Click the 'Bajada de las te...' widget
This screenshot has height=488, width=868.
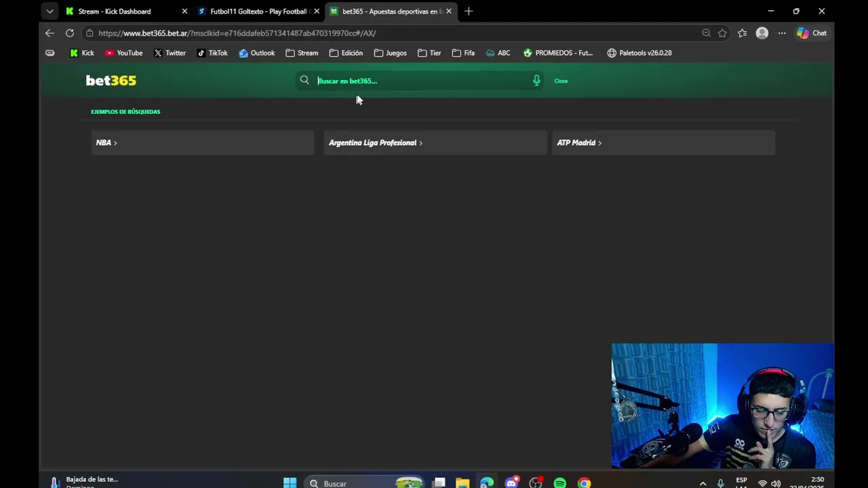tap(83, 483)
